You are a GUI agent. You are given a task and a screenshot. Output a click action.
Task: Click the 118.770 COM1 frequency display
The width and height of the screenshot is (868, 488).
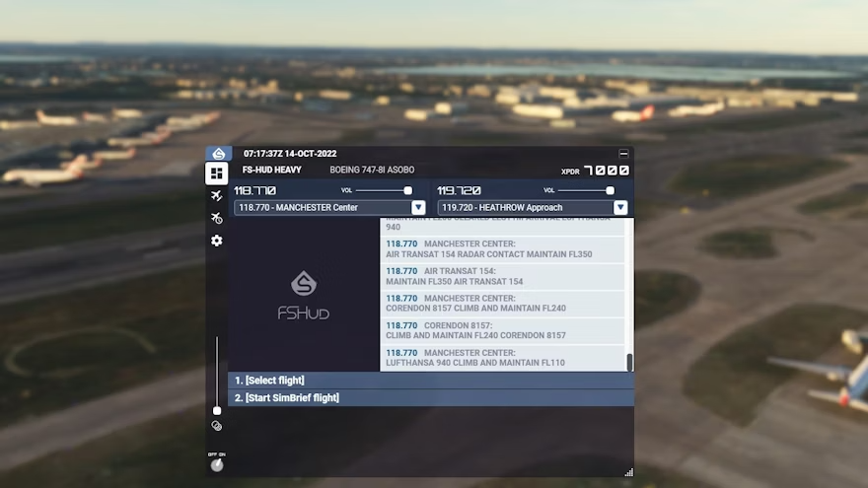pos(254,190)
